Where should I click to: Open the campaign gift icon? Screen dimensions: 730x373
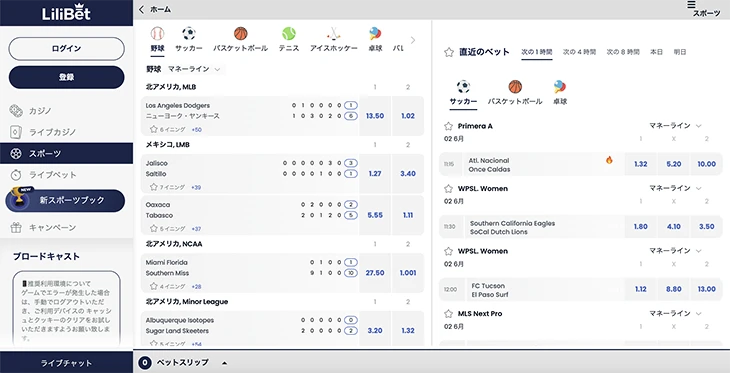[x=16, y=228]
